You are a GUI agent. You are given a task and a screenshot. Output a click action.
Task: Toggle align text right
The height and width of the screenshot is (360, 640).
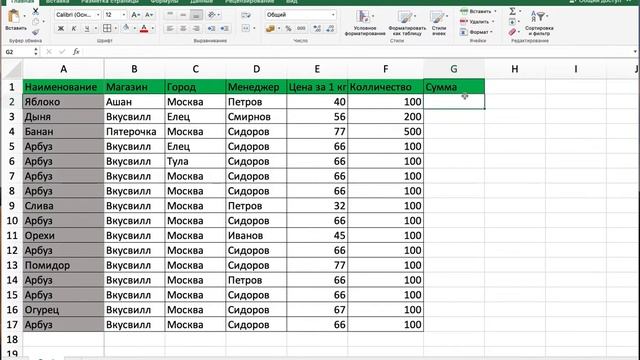click(x=196, y=28)
